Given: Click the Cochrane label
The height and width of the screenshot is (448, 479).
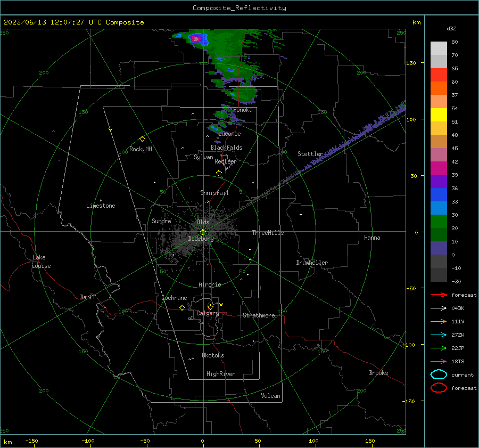Looking at the screenshot, I should click(174, 298).
